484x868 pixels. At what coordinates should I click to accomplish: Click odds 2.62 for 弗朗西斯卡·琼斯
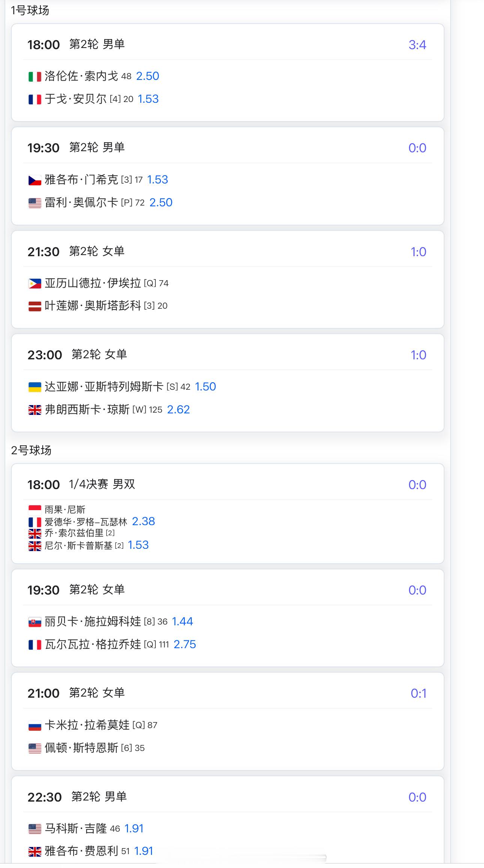pos(178,410)
